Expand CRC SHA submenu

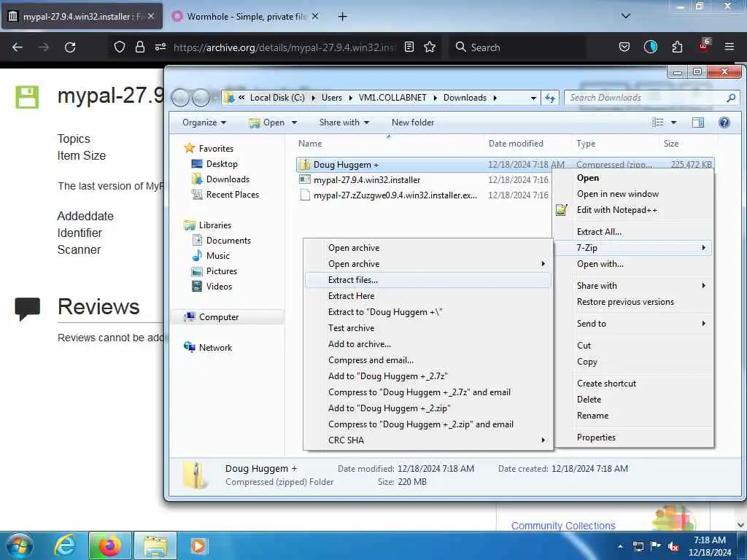pos(427,440)
